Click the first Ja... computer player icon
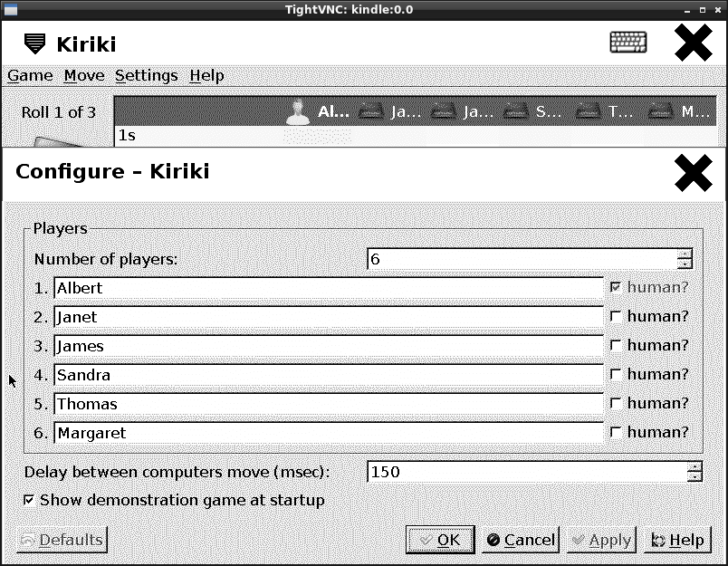 pos(370,111)
